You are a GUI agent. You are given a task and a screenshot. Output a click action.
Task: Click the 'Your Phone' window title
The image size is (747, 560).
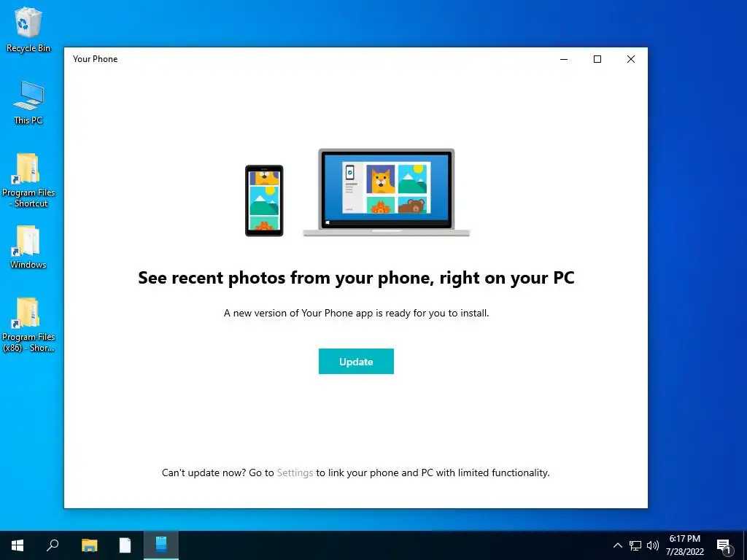(96, 59)
